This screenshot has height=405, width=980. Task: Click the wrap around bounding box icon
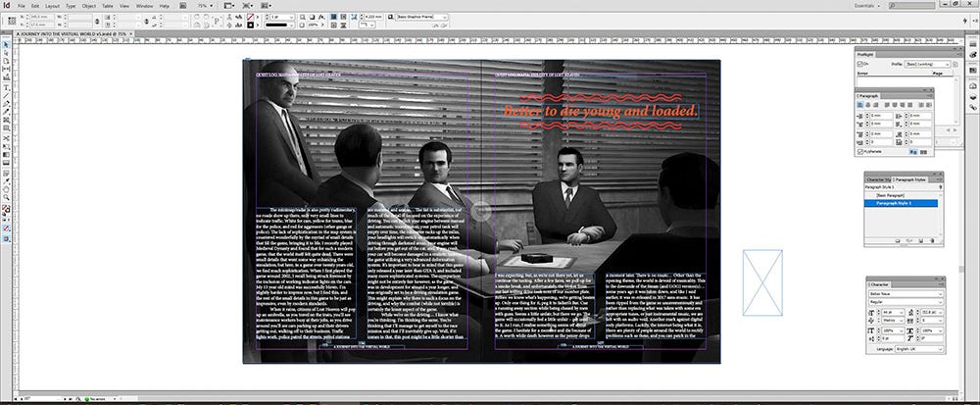coord(343,17)
